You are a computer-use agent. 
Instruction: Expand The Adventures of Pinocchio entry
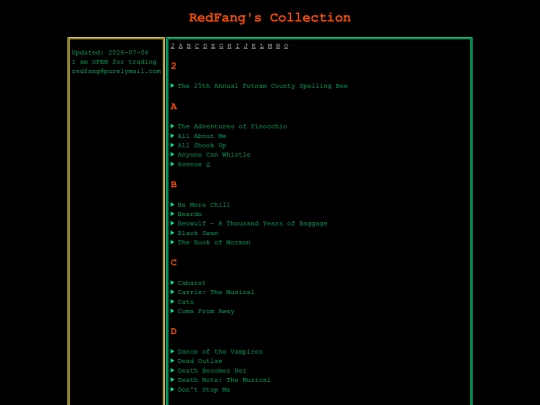pyautogui.click(x=229, y=126)
